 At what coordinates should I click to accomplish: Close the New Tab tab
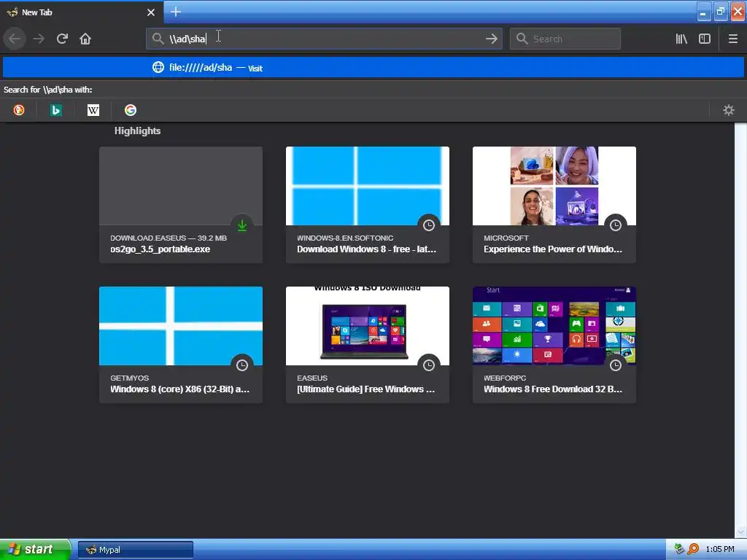coord(151,12)
